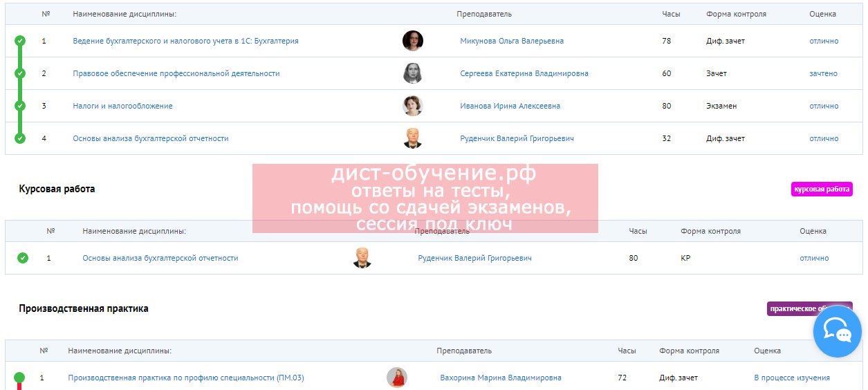Image resolution: width=868 pixels, height=390 pixels.
Task: Click green checkmark for discipline row 1
Action: tap(20, 41)
